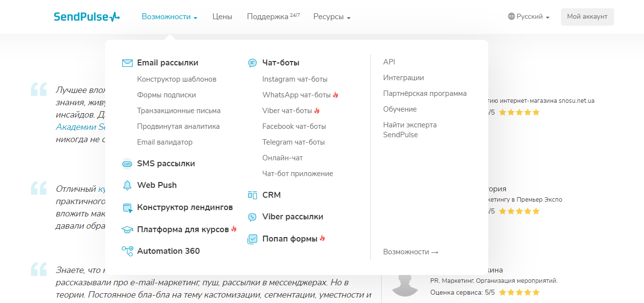This screenshot has width=644, height=303.
Task: Click the Конструктор лендингов icon
Action: pyautogui.click(x=127, y=208)
